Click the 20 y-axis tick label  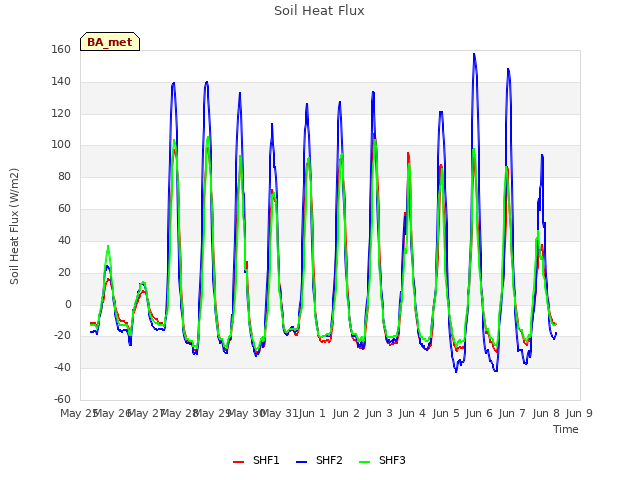[64, 272]
